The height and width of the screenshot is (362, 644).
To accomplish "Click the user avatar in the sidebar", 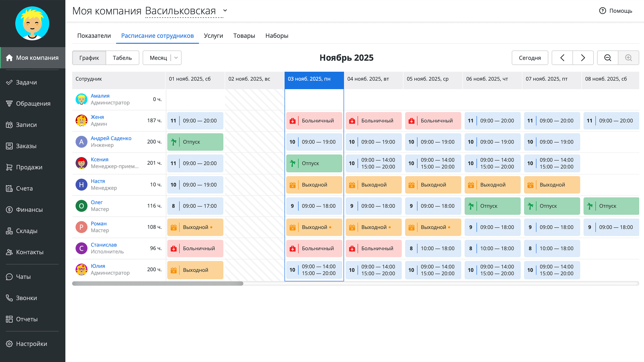I will pos(32,23).
